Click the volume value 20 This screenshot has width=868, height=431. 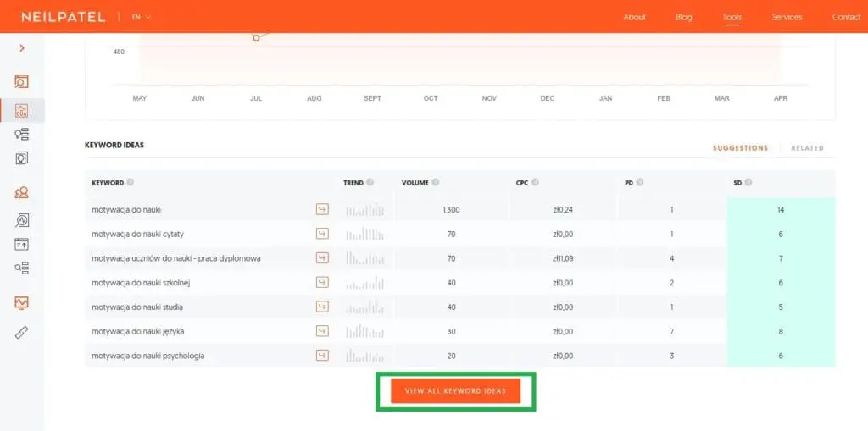click(451, 356)
